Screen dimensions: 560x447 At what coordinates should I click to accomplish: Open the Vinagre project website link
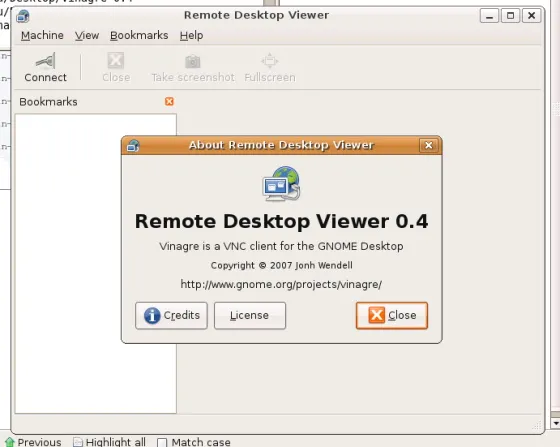point(281,284)
